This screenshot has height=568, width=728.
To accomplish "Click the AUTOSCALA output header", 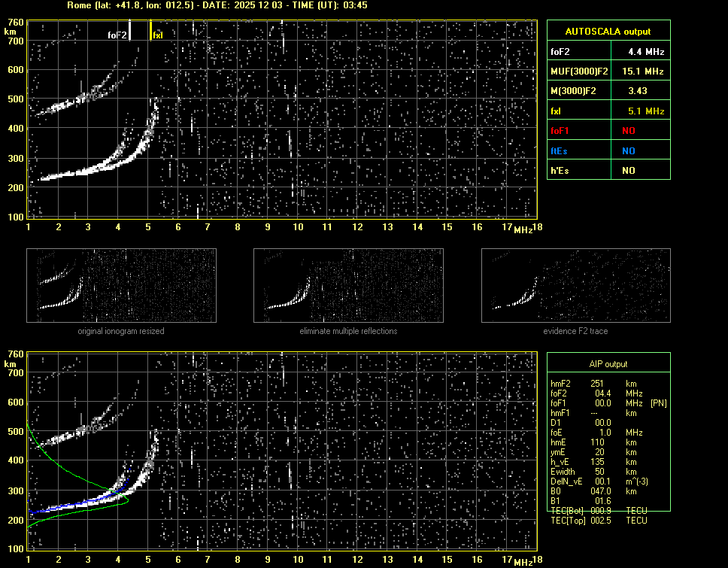I will [608, 32].
